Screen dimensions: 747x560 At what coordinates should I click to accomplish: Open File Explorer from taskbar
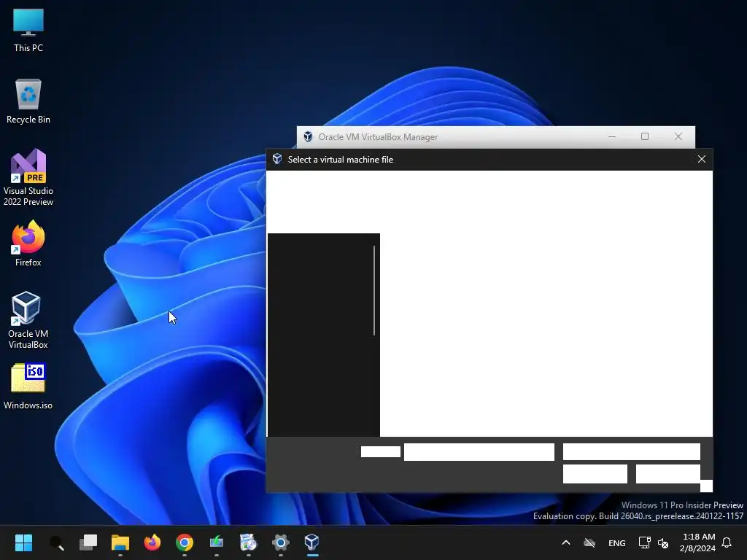120,542
